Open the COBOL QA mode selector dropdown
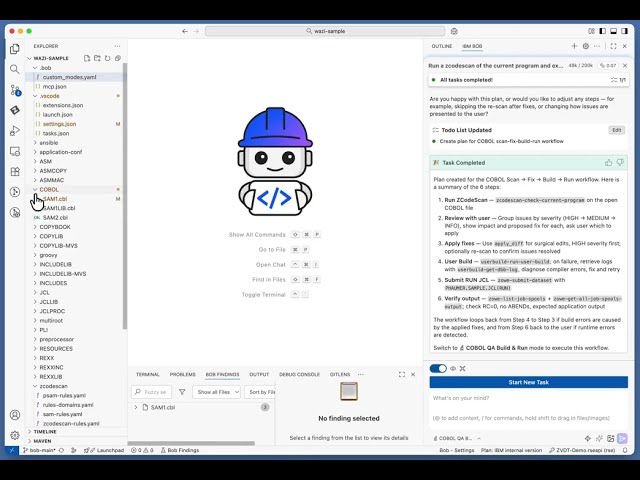This screenshot has width=640, height=480. [x=456, y=438]
